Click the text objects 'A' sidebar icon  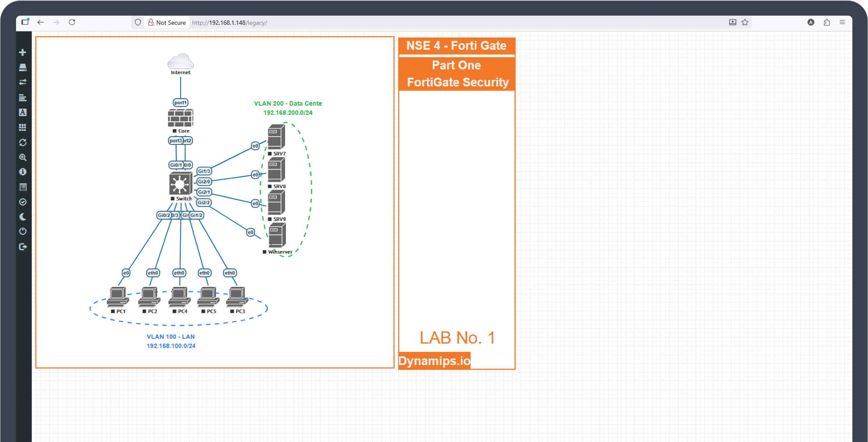pos(23,112)
